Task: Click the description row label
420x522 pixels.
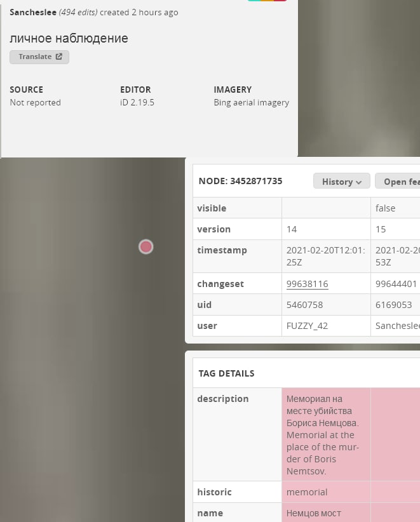Action: (x=223, y=399)
